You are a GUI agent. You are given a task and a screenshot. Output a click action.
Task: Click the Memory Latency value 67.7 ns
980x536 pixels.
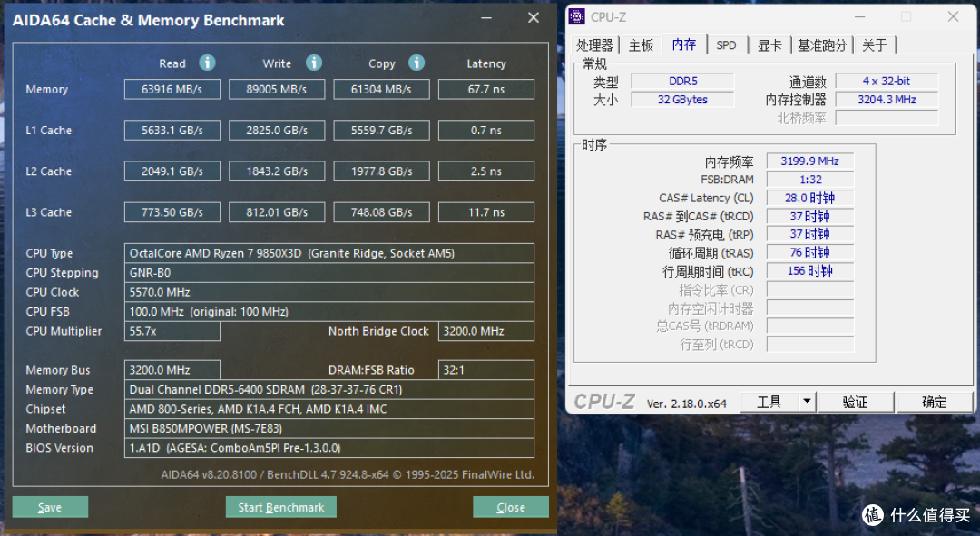pyautogui.click(x=486, y=89)
